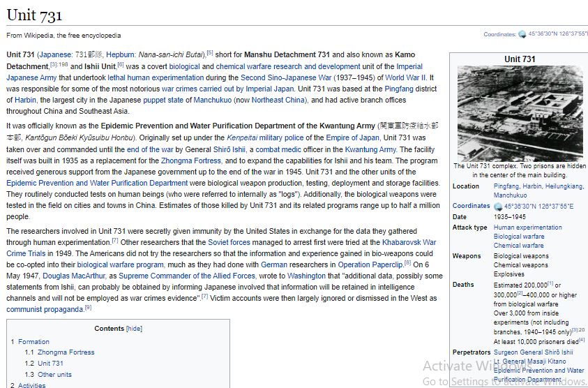Open the top-right 'Coordinates' label link
The width and height of the screenshot is (588, 388).
499,34
